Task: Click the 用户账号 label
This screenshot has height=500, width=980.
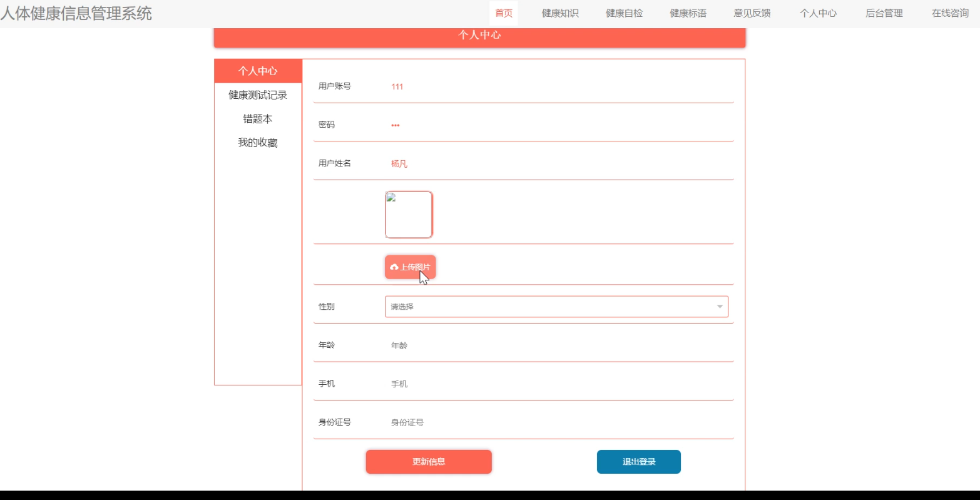Action: coord(335,86)
